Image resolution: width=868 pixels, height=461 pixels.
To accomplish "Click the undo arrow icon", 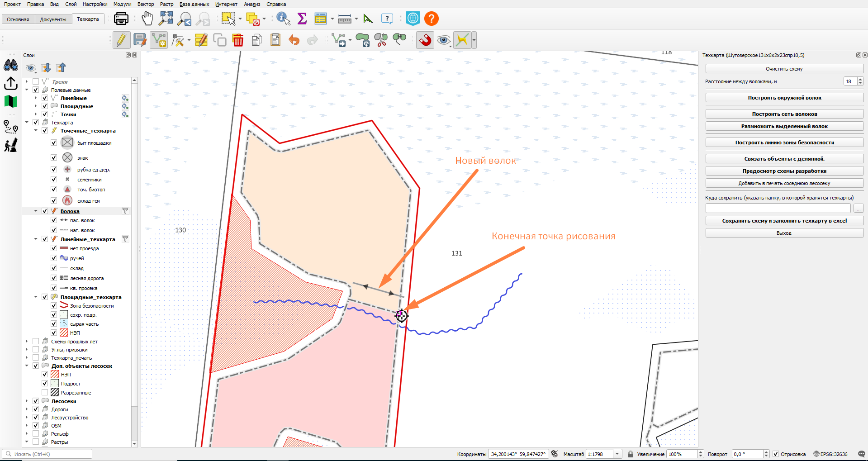I will click(294, 40).
